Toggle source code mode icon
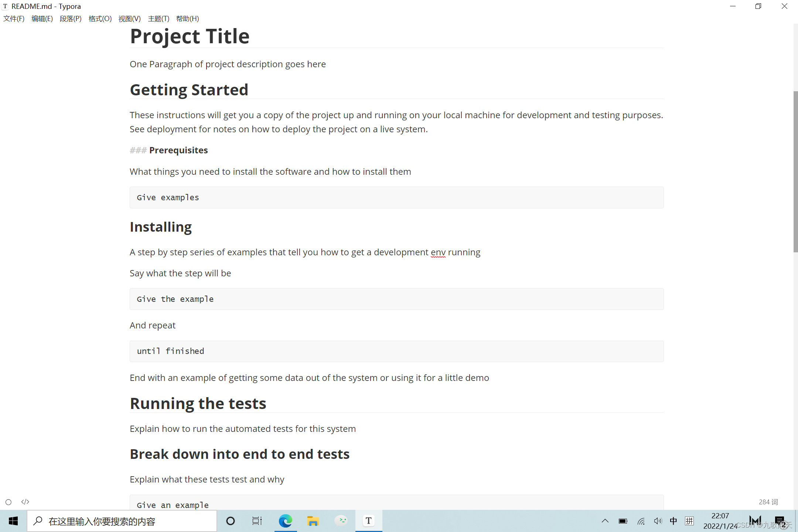 [25, 502]
